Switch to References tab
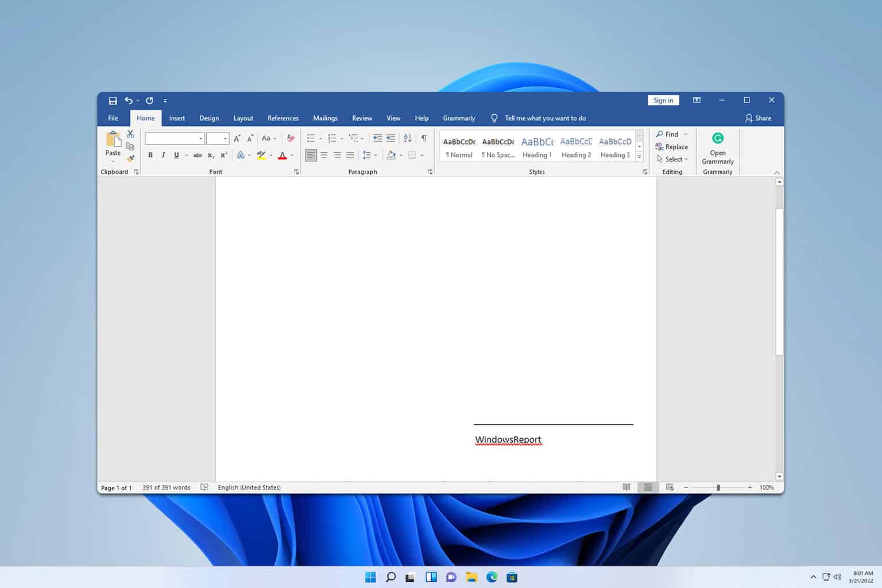Viewport: 882px width, 588px height. (x=283, y=118)
